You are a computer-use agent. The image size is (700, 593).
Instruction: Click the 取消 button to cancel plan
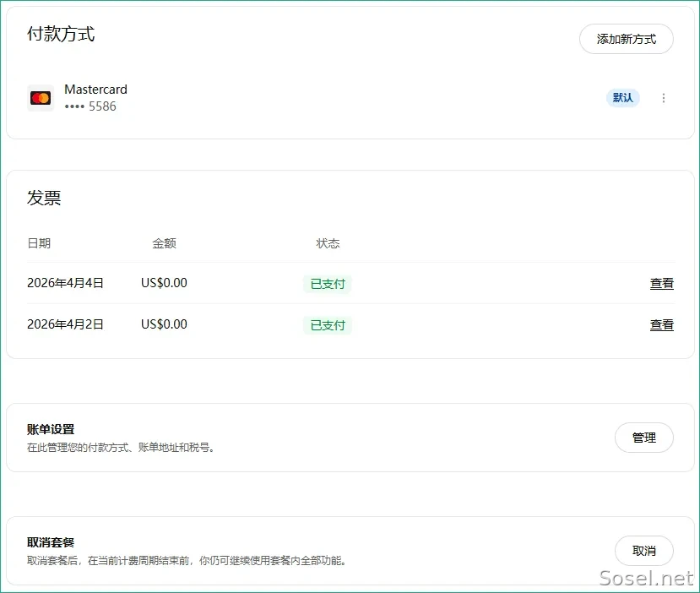[643, 551]
